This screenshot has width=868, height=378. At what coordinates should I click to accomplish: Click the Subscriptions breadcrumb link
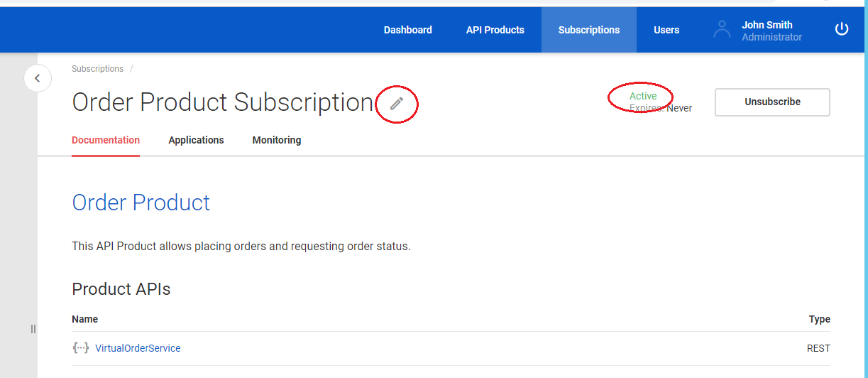[x=97, y=69]
